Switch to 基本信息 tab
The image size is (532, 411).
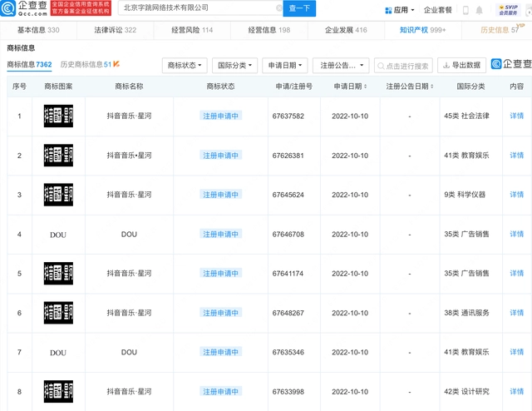38,30
